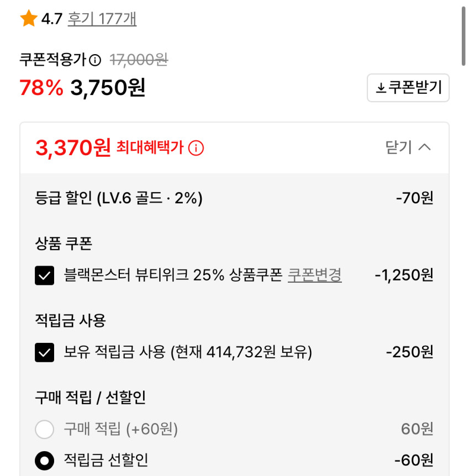Click the strikethrough 17,000원 original price
This screenshot has height=476, width=469.
click(139, 60)
